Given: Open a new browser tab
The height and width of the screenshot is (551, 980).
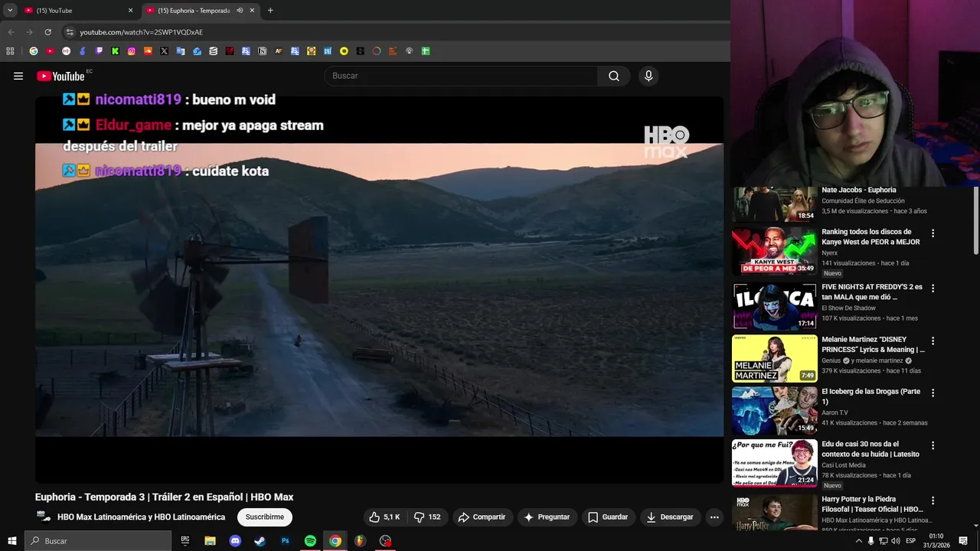Looking at the screenshot, I should [270, 11].
